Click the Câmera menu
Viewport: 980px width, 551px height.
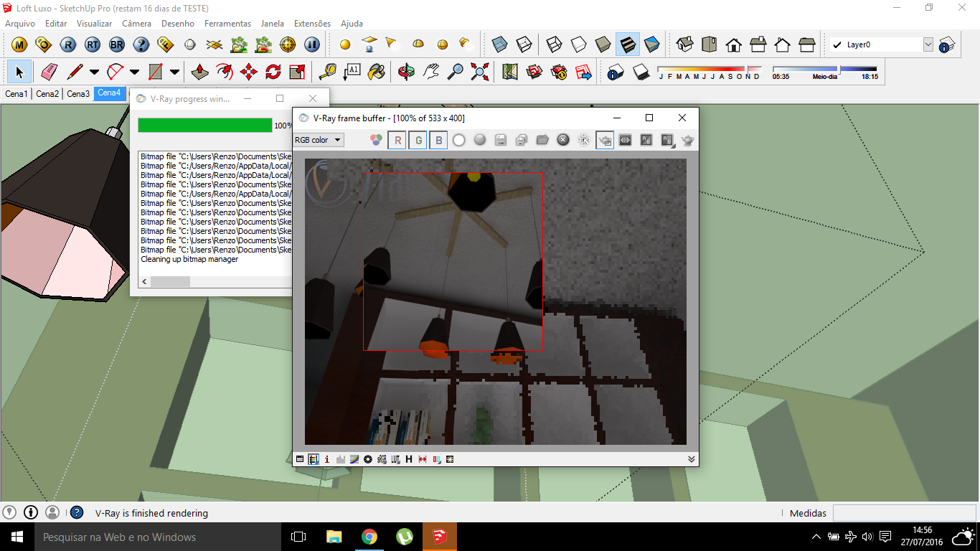136,24
